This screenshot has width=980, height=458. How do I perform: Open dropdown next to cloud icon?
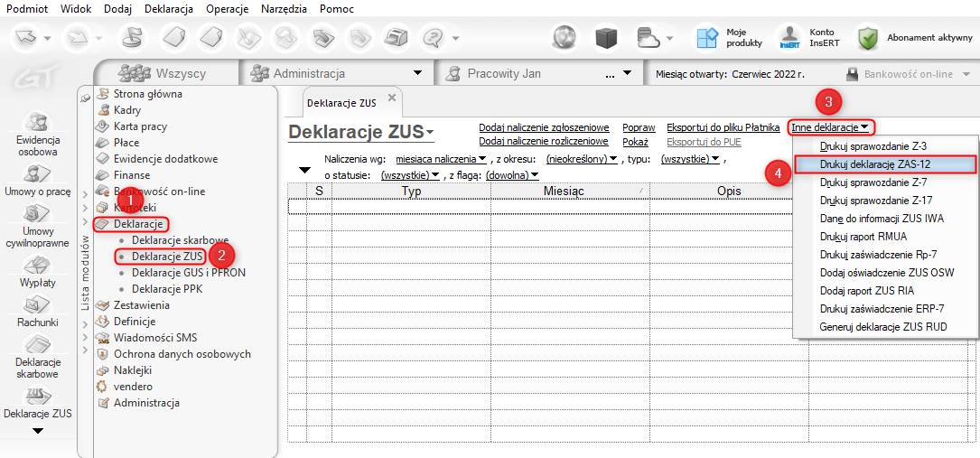coord(670,39)
